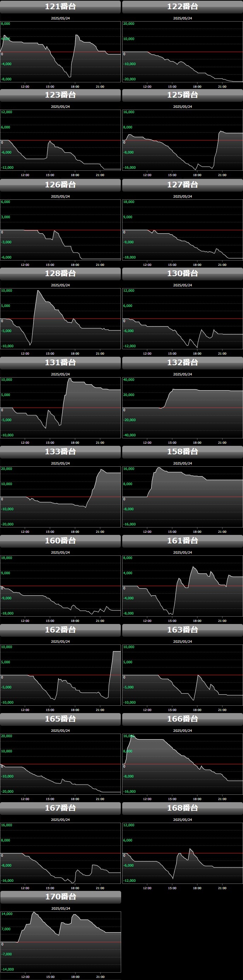Click the 170番台 graph chart
The width and height of the screenshot is (243, 980).
pyautogui.click(x=60, y=941)
